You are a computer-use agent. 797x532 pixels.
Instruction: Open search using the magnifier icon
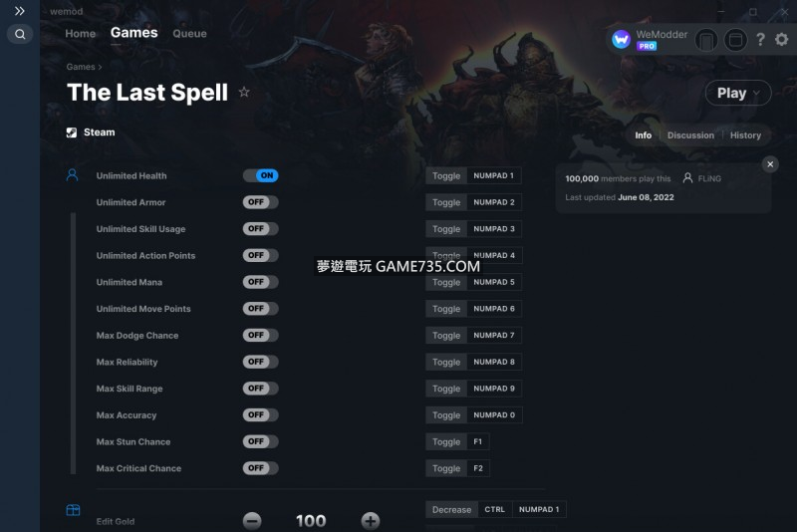[x=20, y=34]
